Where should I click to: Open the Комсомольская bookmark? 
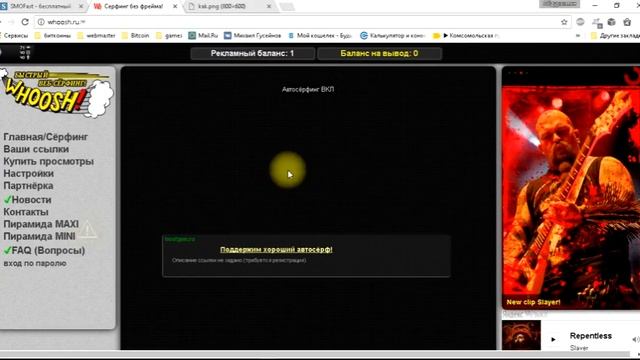(x=466, y=36)
